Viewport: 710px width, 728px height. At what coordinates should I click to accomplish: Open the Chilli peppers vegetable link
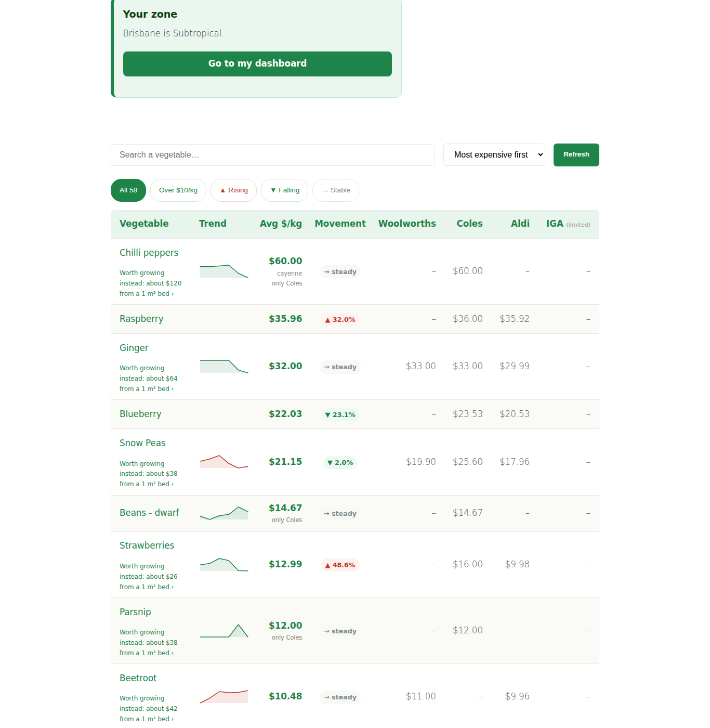(149, 253)
